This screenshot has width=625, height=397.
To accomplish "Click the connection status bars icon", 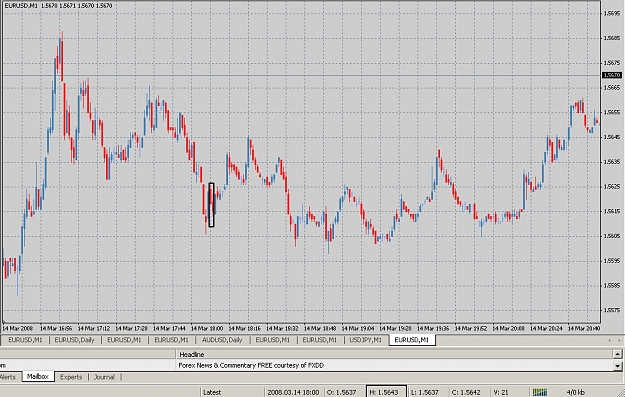I will tap(540, 392).
